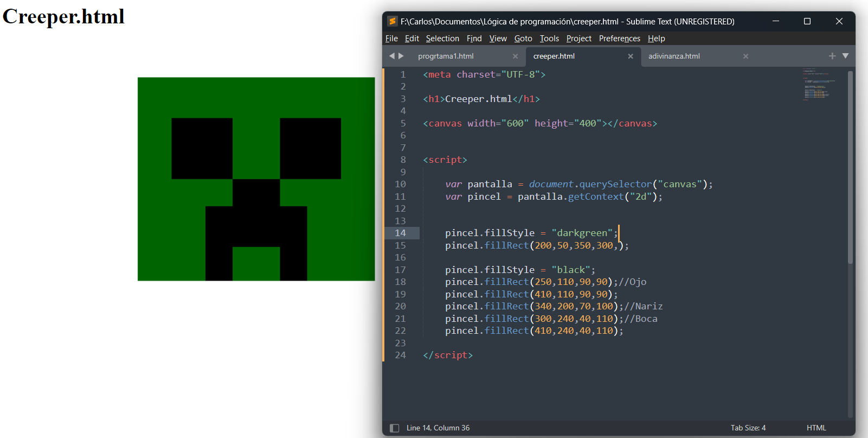868x438 pixels.
Task: Click the Creeper.html heading in browser
Action: 63,17
